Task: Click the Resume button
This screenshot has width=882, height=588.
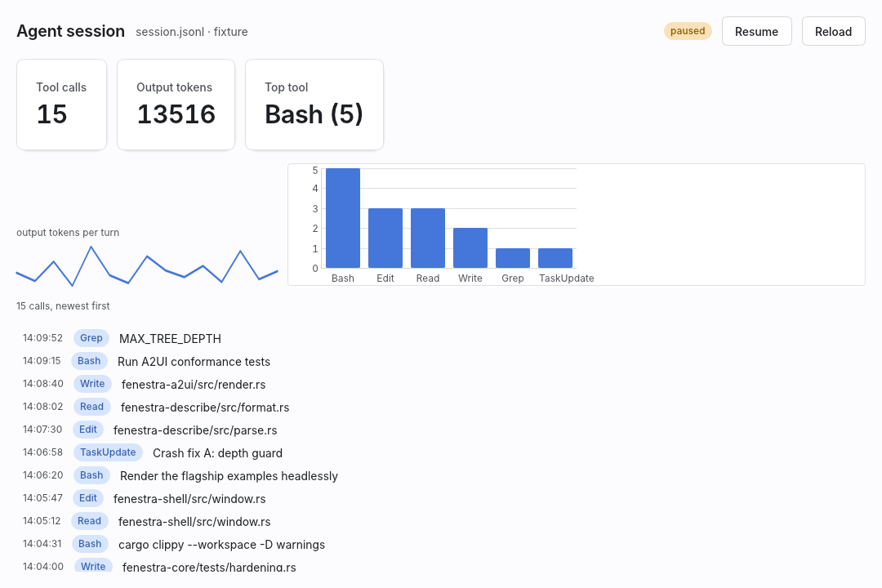Action: pyautogui.click(x=756, y=32)
